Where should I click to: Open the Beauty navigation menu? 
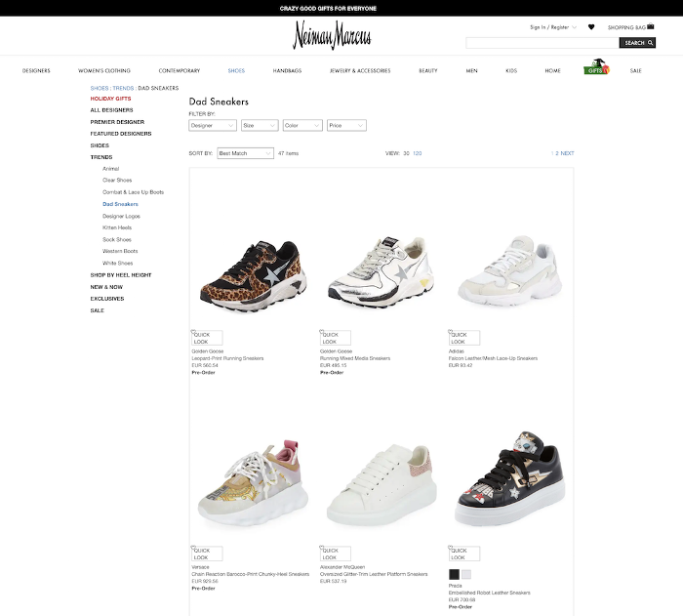click(x=427, y=70)
